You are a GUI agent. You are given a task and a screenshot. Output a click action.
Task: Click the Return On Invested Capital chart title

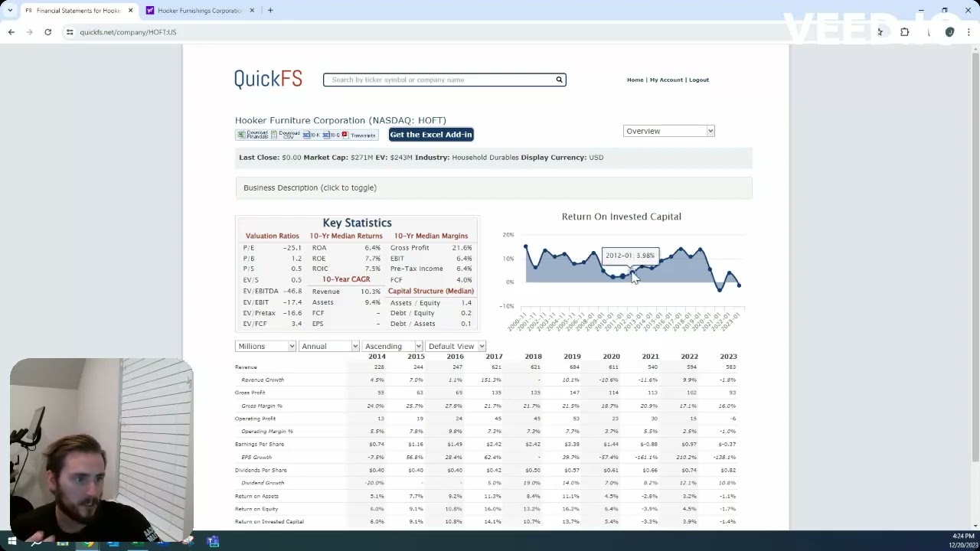pyautogui.click(x=622, y=217)
